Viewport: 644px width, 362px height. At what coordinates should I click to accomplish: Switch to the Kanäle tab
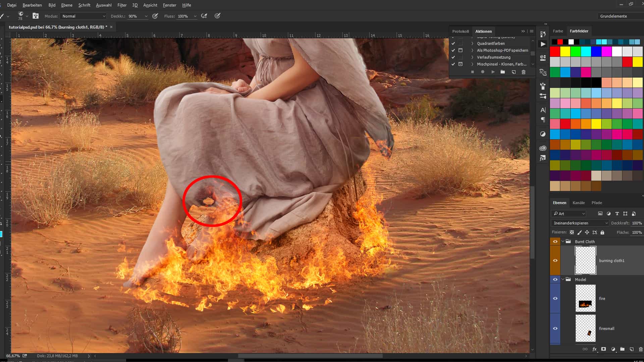tap(579, 203)
